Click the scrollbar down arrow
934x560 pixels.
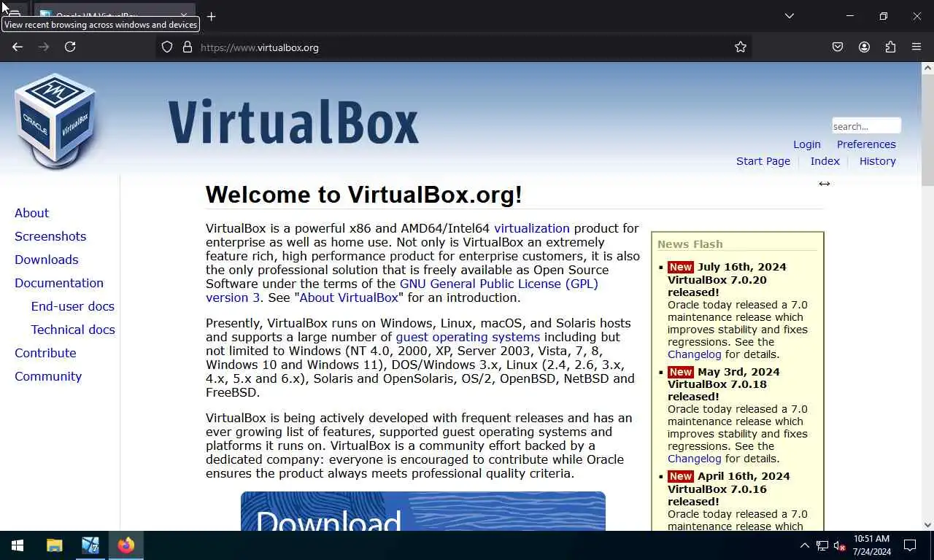(x=927, y=524)
